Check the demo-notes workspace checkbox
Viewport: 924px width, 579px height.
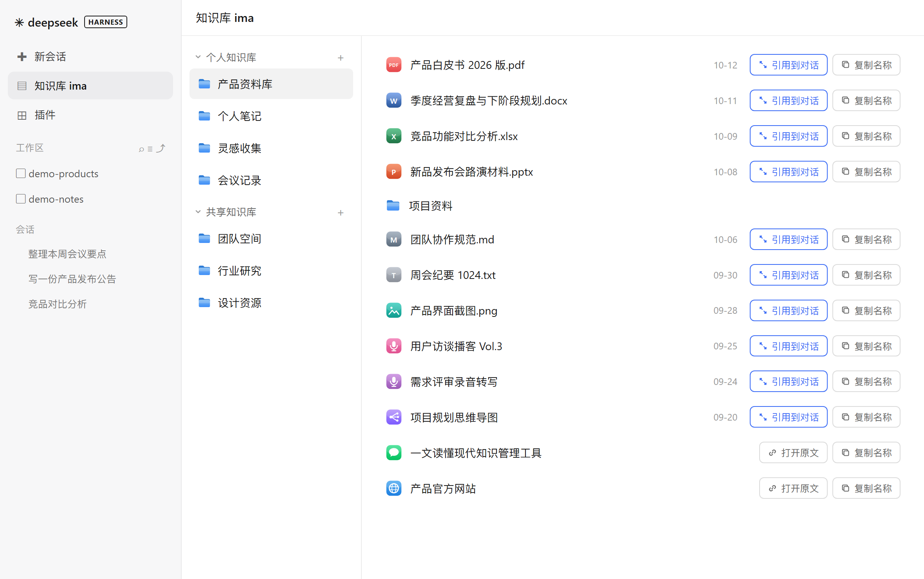[x=21, y=199]
